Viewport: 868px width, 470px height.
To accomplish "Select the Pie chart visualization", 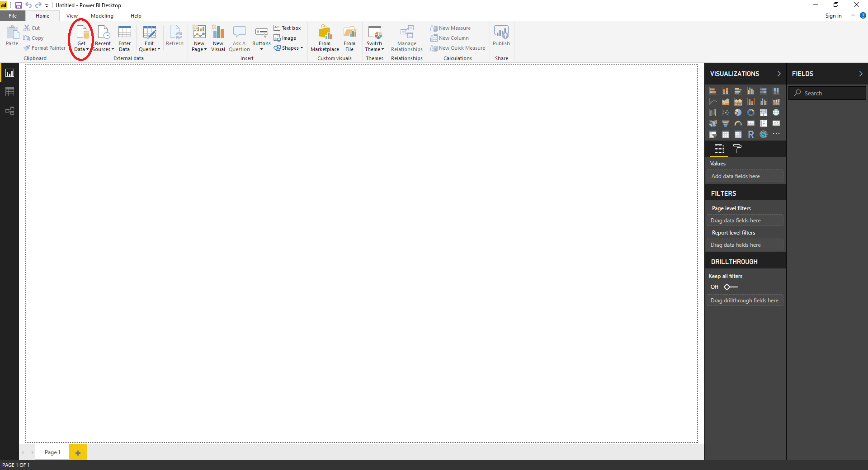I will (x=738, y=112).
